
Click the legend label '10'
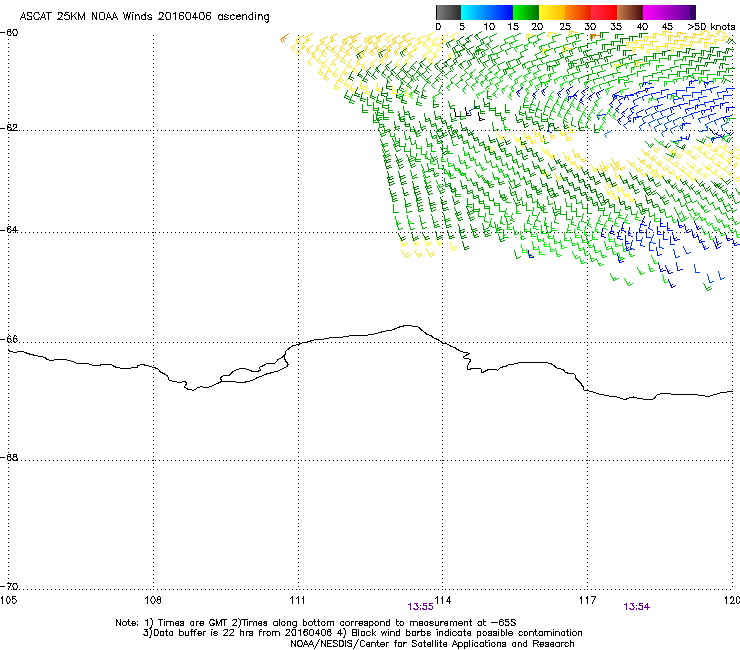coord(489,27)
